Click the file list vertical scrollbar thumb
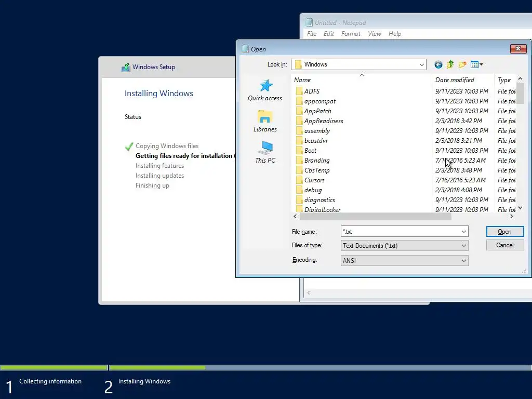The height and width of the screenshot is (399, 532). pyautogui.click(x=521, y=93)
